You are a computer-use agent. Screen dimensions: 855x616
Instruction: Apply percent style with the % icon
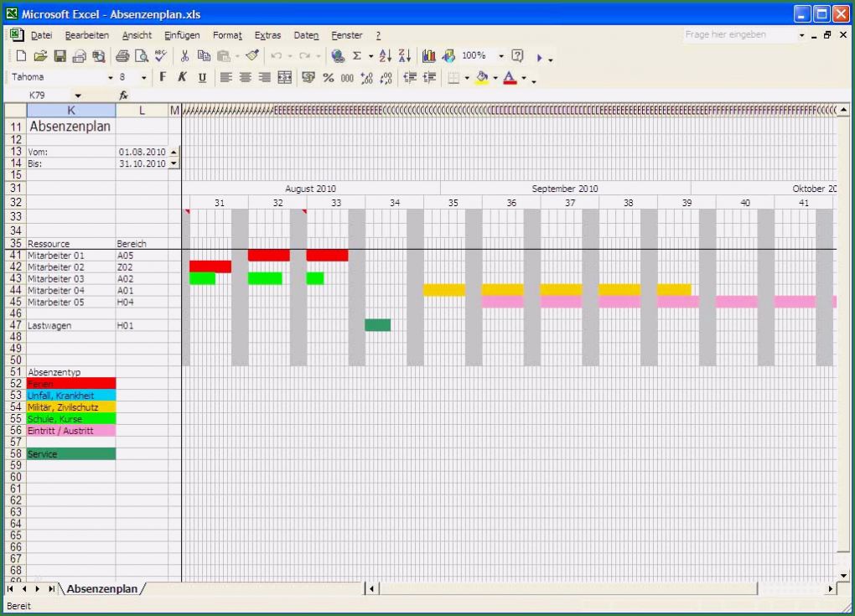[x=328, y=78]
